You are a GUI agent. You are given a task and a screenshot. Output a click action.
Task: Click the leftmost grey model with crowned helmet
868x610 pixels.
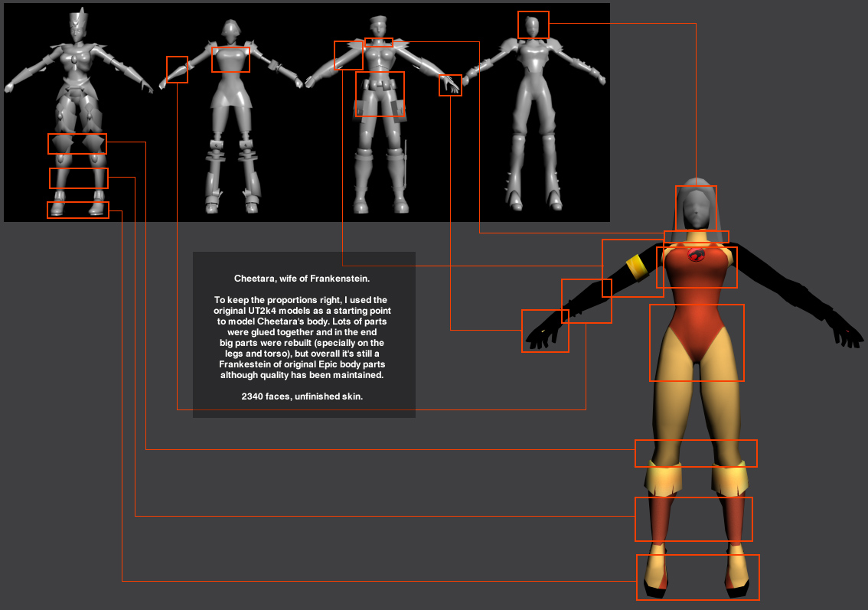(x=78, y=111)
